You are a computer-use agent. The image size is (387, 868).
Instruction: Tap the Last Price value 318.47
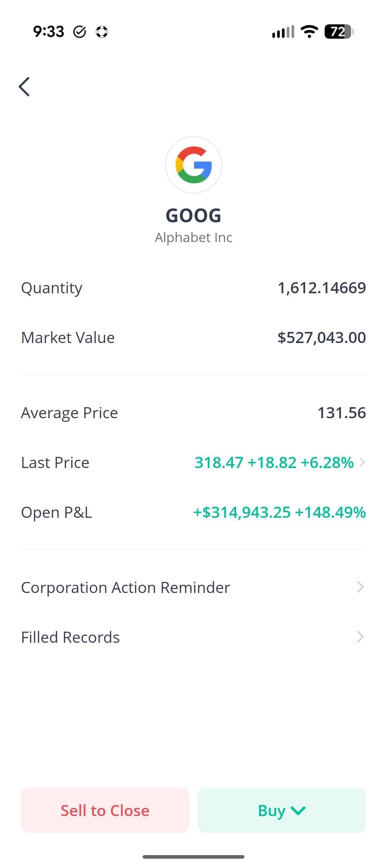point(219,463)
